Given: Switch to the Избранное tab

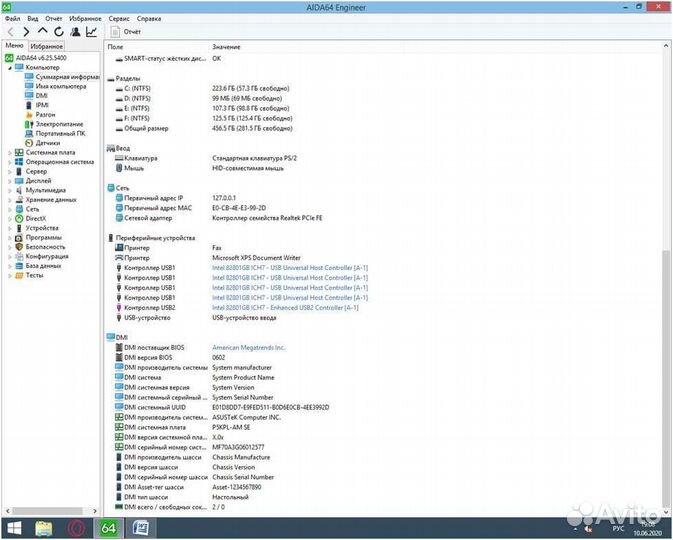Looking at the screenshot, I should (x=46, y=46).
